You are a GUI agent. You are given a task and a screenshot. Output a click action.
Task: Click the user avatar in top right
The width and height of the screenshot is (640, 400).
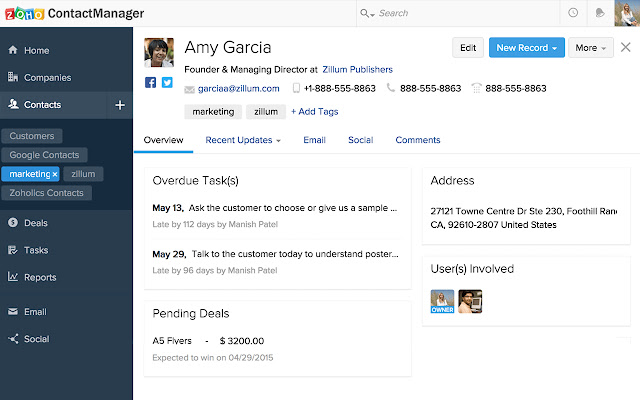click(x=627, y=13)
